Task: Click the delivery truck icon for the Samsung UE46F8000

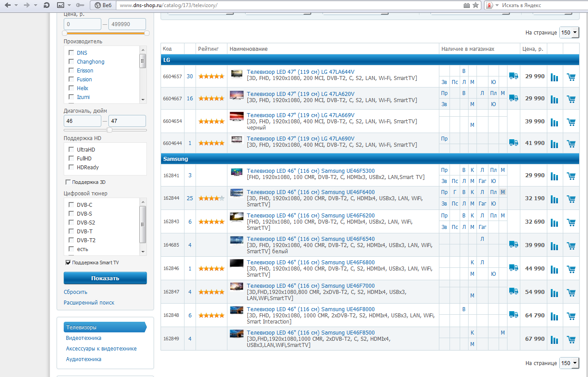Action: pyautogui.click(x=513, y=315)
